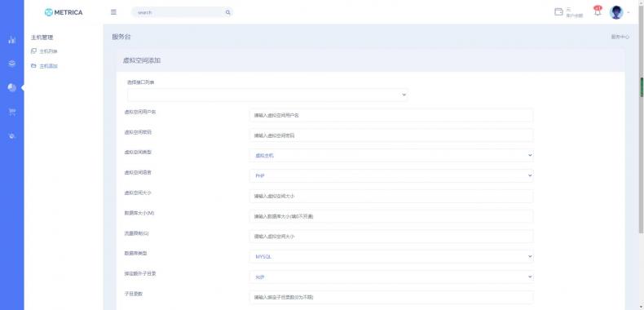Open the pie chart icon in sidebar
Screen dimensions: 644x310
click(12, 87)
